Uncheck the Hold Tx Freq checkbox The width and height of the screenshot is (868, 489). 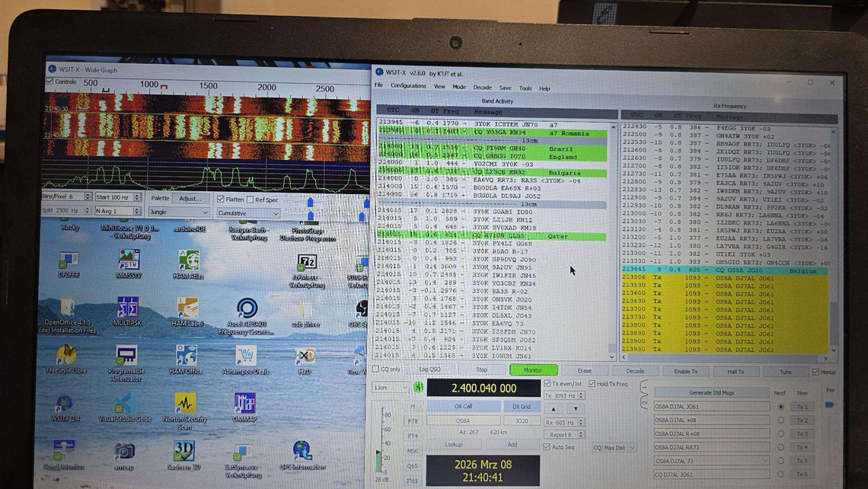(x=592, y=384)
